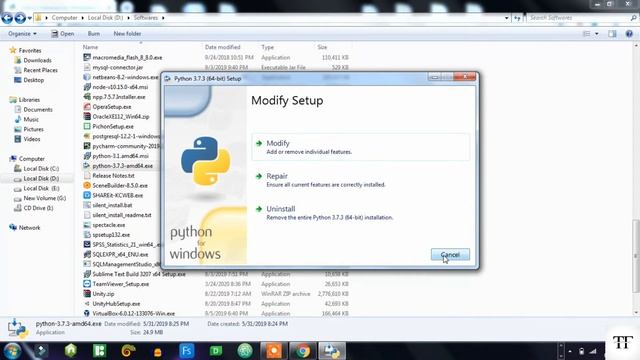Open Local Disk (E:) in sidebar
The image size is (640, 360).
tap(41, 188)
